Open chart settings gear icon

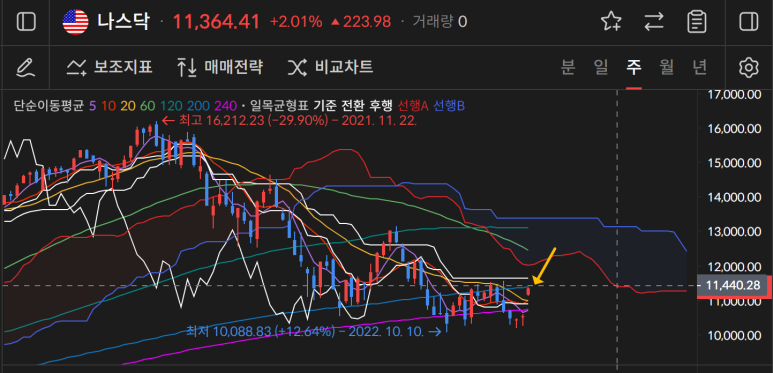tap(748, 67)
